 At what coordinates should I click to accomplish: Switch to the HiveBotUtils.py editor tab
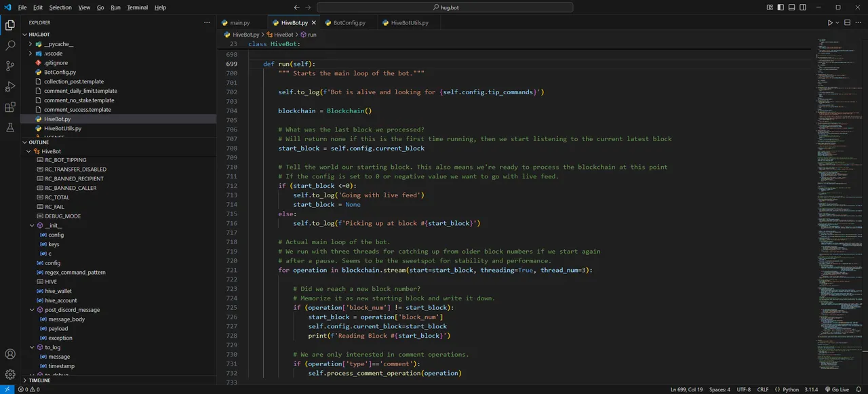tap(410, 22)
